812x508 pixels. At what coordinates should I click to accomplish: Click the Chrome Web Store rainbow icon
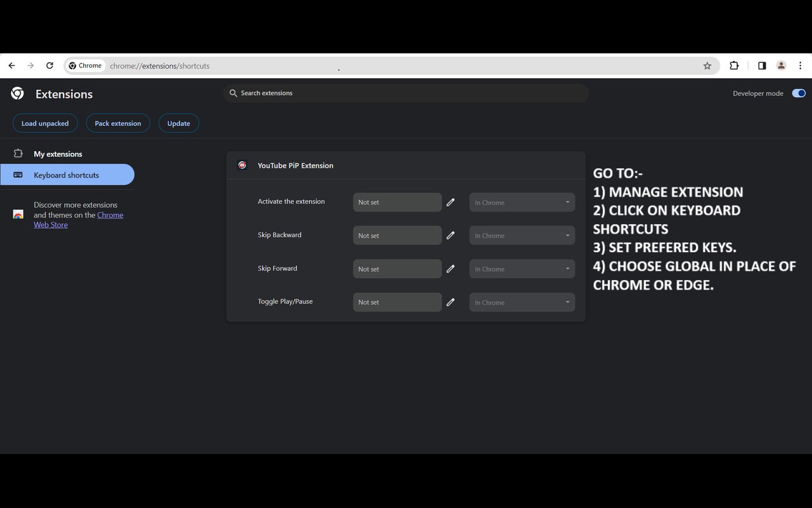point(18,215)
